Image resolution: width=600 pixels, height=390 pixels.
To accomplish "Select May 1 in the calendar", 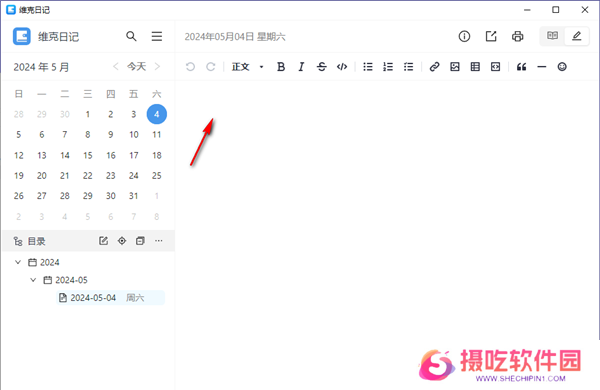I will 88,114.
